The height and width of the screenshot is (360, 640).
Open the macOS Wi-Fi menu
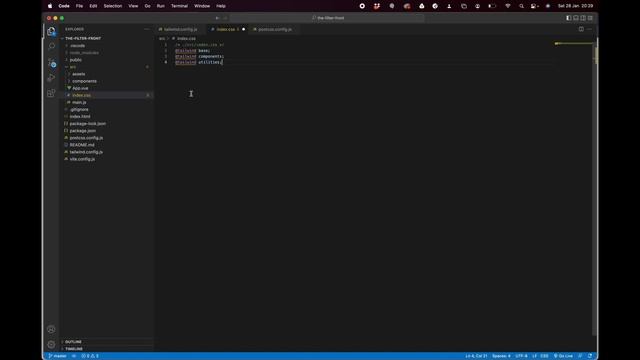point(508,6)
